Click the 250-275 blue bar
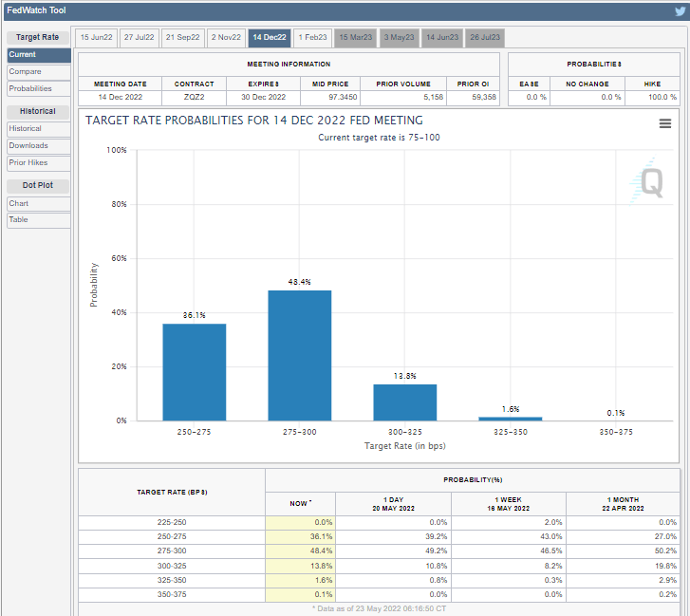The height and width of the screenshot is (616, 690). click(194, 372)
